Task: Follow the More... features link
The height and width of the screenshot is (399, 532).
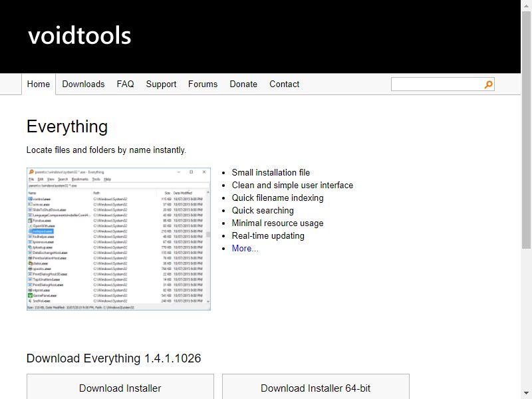Action: [245, 248]
